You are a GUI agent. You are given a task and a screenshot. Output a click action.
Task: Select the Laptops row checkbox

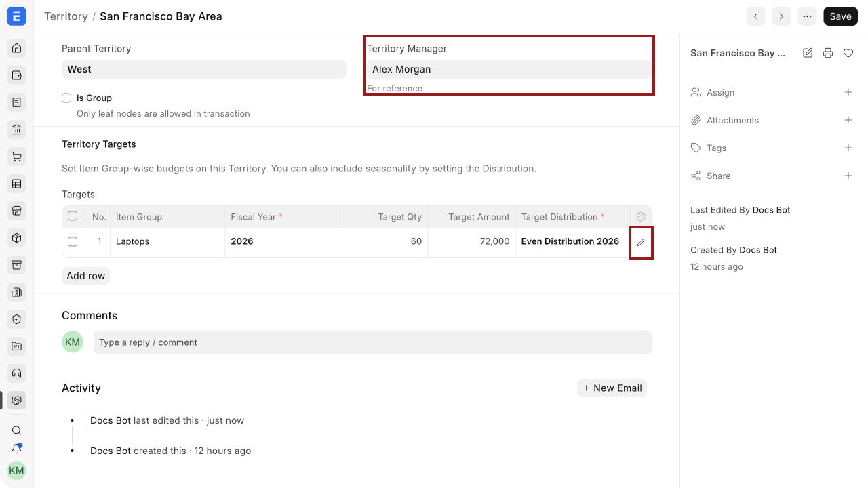click(73, 241)
